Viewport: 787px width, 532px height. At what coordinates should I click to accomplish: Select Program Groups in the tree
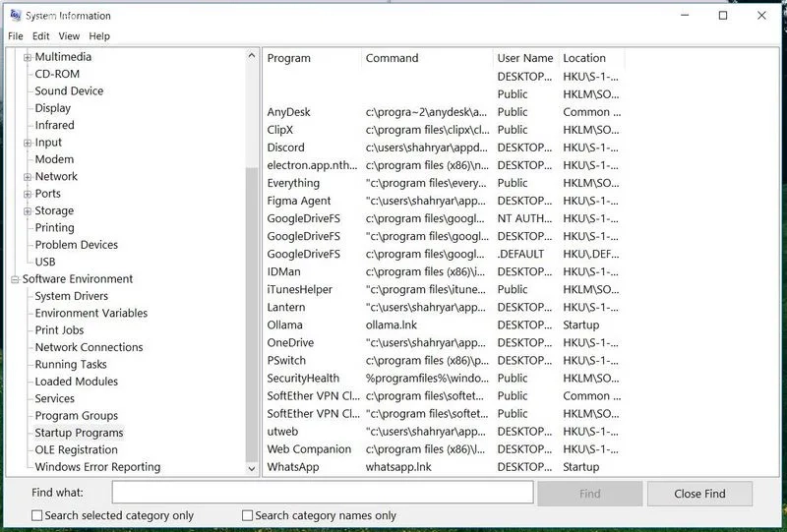click(77, 415)
